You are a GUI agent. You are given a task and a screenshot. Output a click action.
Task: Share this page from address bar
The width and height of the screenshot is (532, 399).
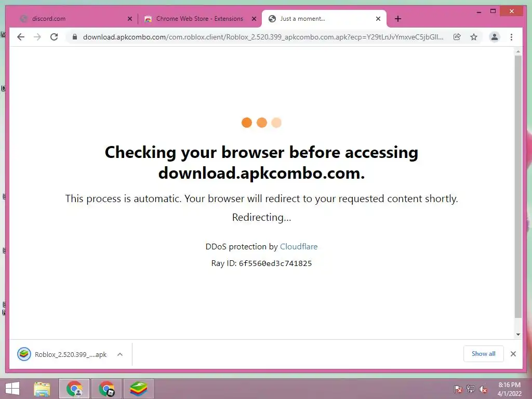(457, 37)
